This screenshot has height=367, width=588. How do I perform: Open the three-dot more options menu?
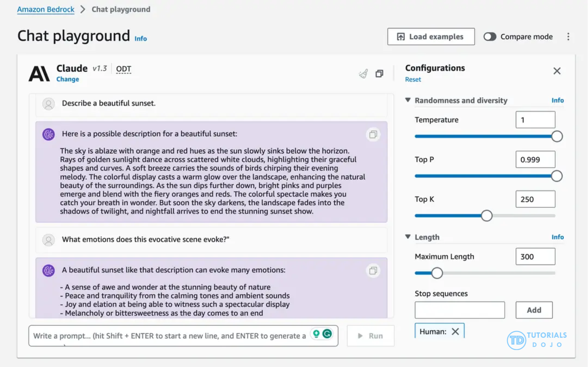click(x=568, y=37)
